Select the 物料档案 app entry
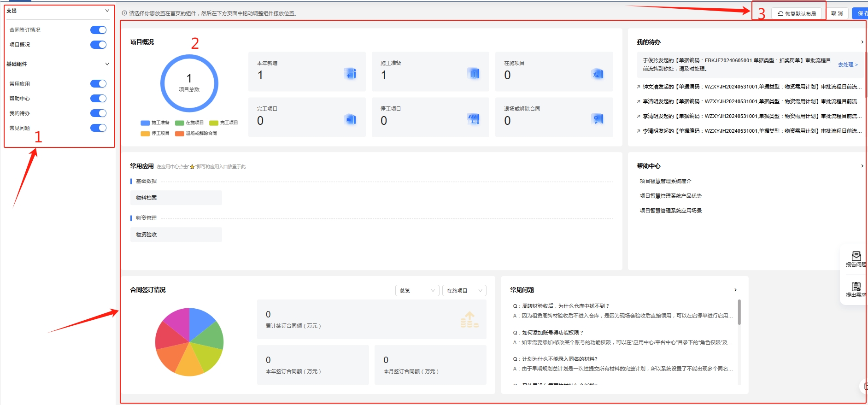Viewport: 868px width, 405px height. point(176,198)
